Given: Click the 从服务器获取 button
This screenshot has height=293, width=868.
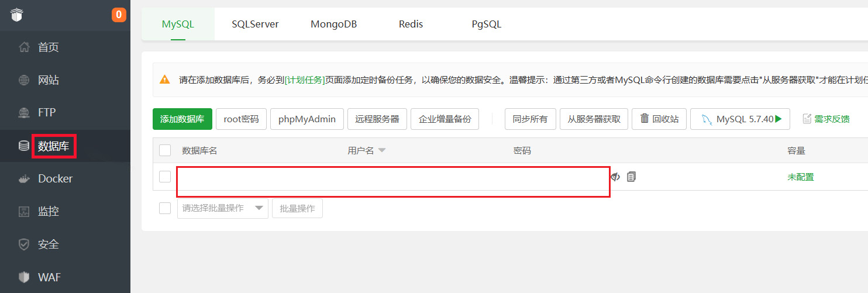Looking at the screenshot, I should click(594, 119).
